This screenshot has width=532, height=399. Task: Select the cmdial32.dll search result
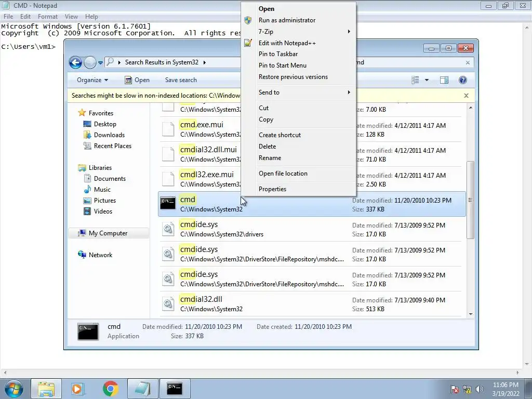[x=312, y=304]
